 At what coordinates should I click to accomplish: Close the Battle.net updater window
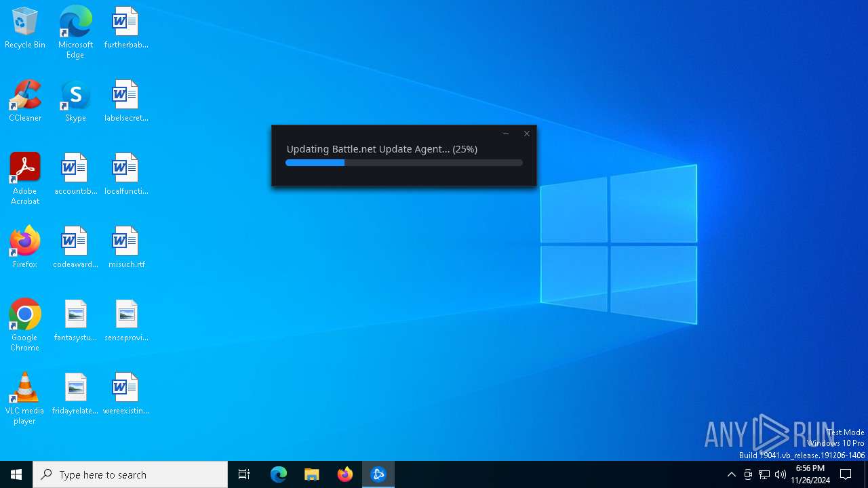coord(527,134)
